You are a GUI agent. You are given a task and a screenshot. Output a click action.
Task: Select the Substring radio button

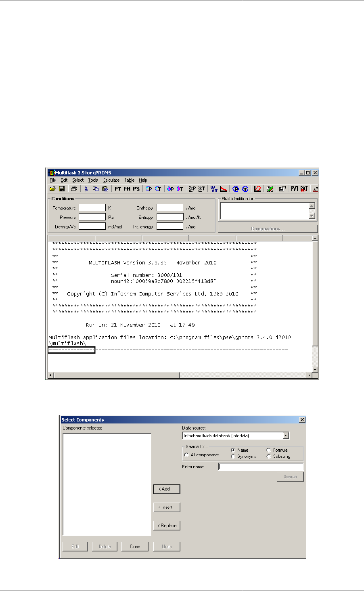click(x=269, y=457)
